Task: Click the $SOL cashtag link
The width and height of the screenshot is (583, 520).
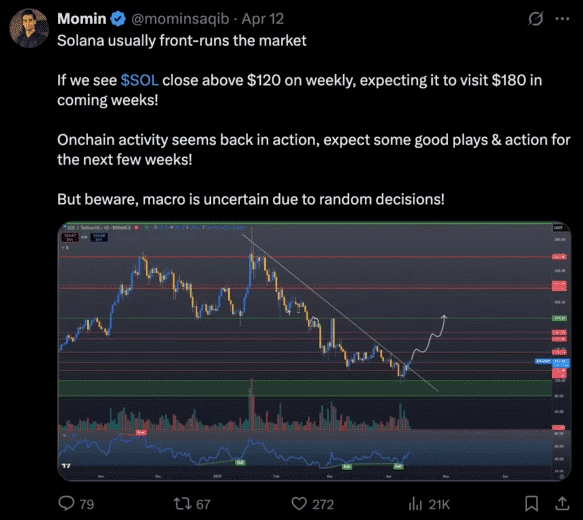Action: point(139,80)
